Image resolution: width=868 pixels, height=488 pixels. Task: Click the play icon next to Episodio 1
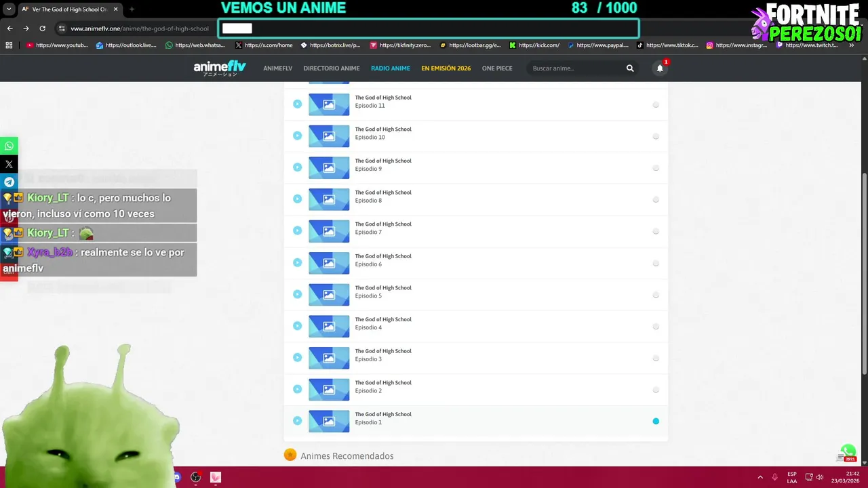tap(297, 421)
